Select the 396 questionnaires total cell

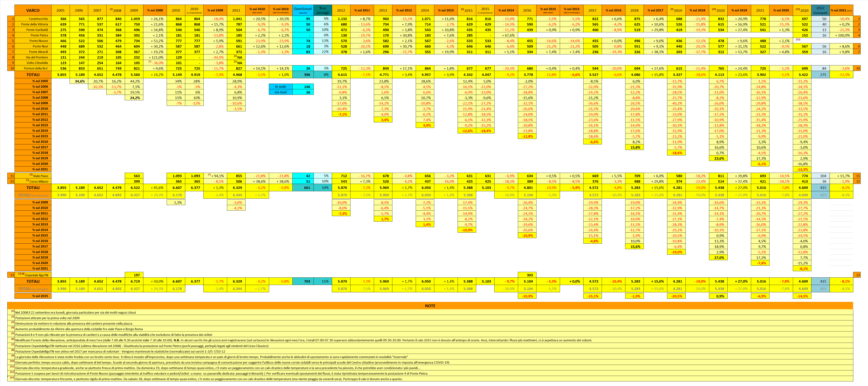303,74
